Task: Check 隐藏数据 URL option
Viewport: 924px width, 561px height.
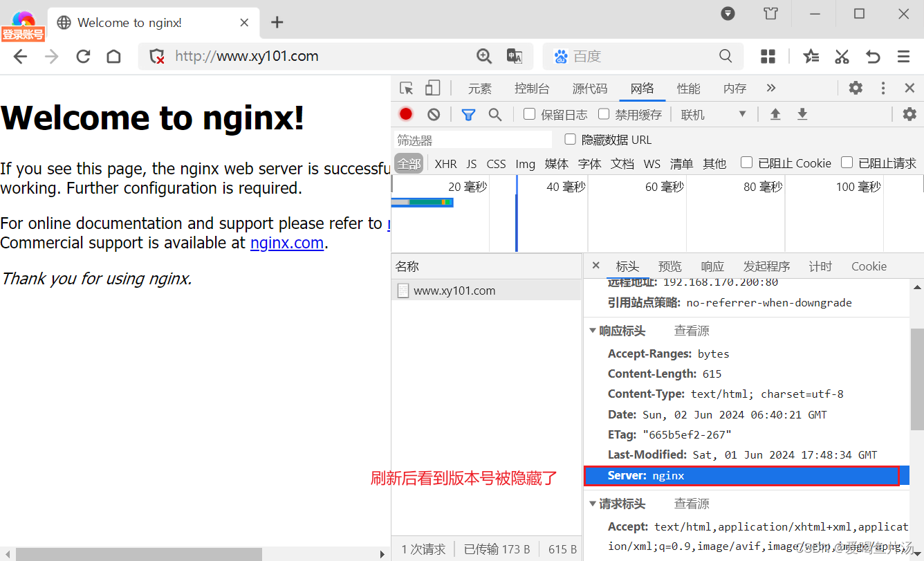Action: tap(570, 139)
